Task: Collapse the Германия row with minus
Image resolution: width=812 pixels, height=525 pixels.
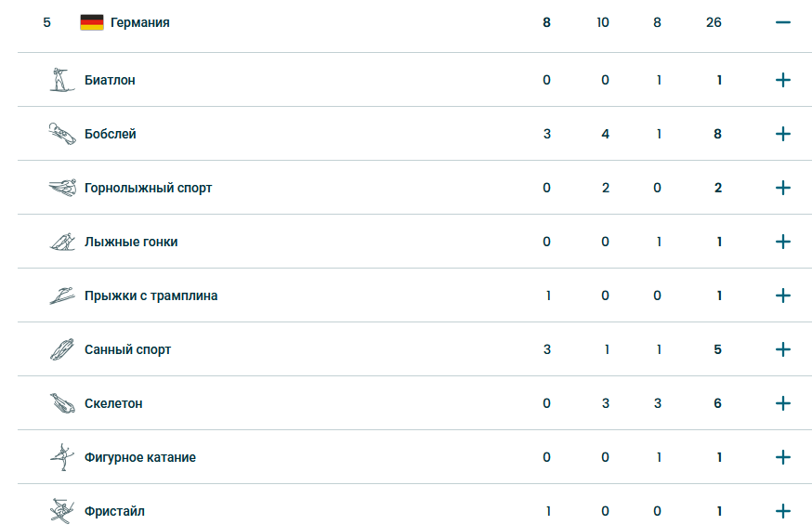Action: tap(783, 22)
